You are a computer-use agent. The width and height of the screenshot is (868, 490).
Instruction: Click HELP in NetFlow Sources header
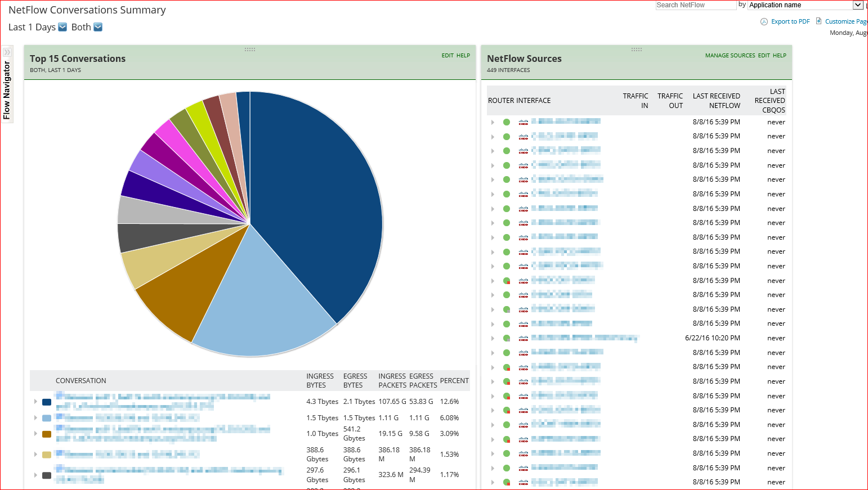[x=780, y=56]
